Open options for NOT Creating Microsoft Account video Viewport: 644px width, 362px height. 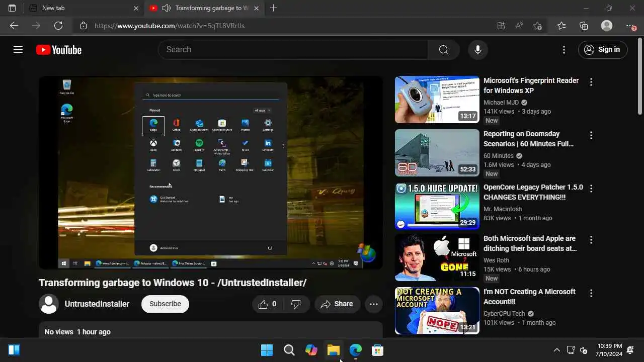tap(591, 293)
